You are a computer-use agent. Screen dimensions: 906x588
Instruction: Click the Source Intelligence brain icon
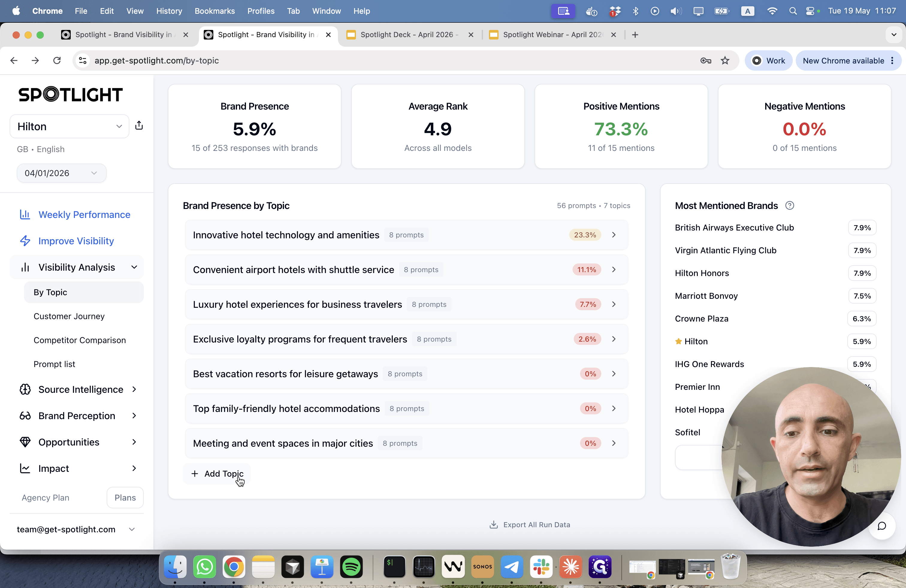(x=25, y=390)
